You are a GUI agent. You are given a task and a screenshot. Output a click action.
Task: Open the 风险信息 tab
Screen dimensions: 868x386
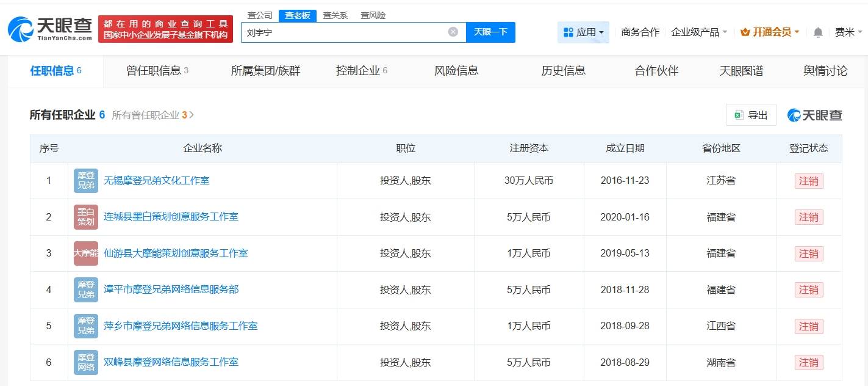(456, 71)
